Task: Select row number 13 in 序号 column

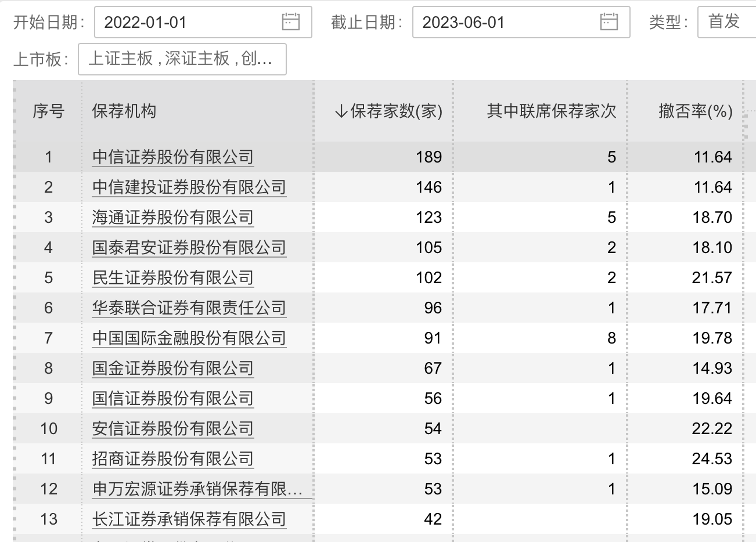Action: (x=49, y=519)
